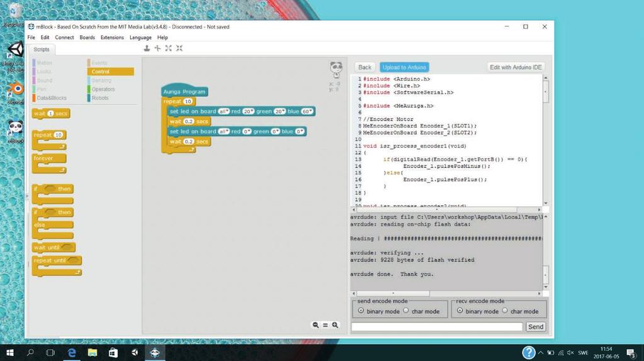Open the Blender desktop shortcut
644x361 pixels.
click(x=16, y=92)
